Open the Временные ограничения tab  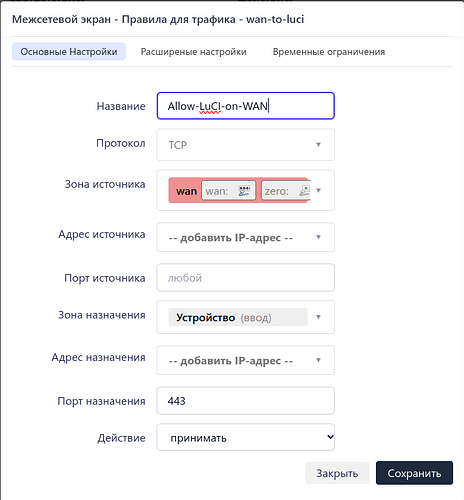(329, 52)
